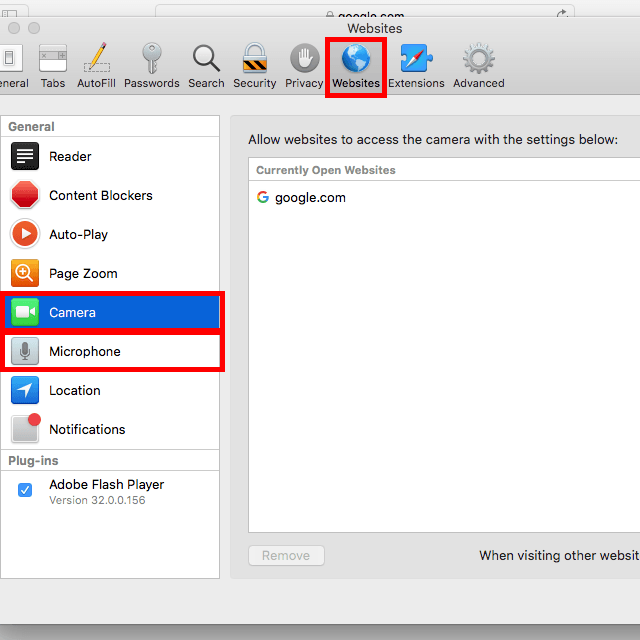Click the Safari sidebar toggle button
The image size is (640, 640).
click(x=10, y=12)
